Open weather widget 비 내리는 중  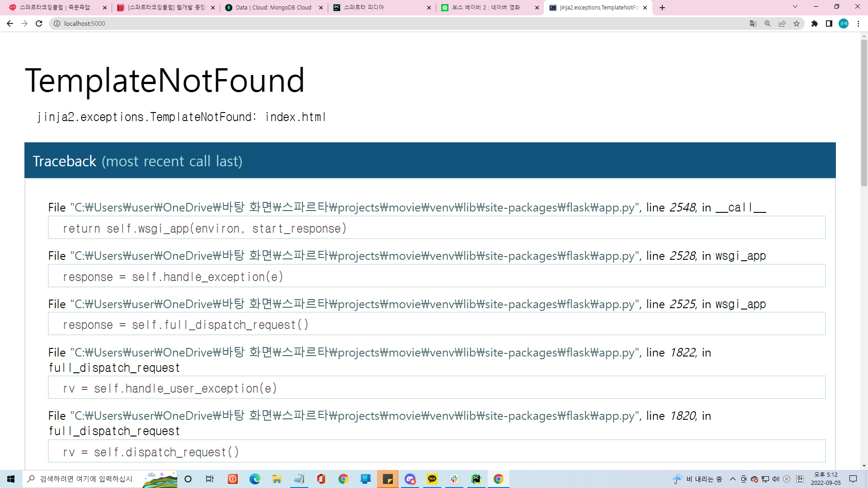tap(697, 479)
